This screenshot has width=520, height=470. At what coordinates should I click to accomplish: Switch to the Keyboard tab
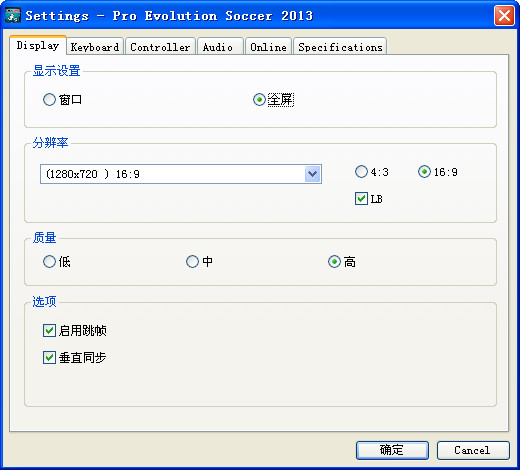coord(95,47)
